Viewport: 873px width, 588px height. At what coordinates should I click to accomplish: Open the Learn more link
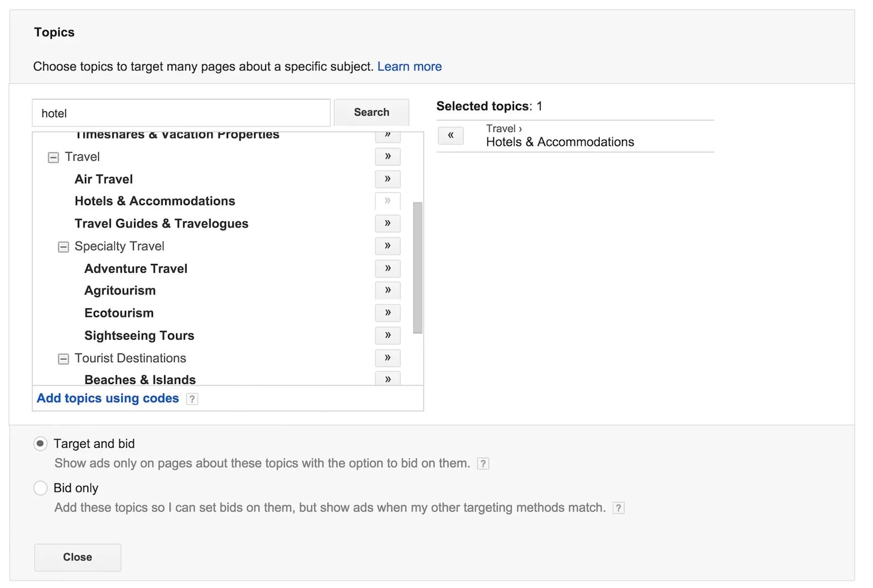pos(409,67)
